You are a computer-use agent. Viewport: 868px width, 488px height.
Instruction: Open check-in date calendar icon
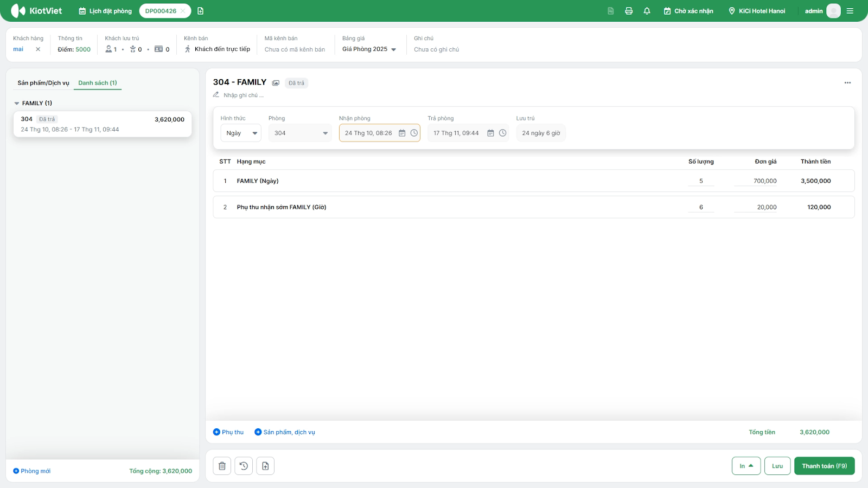tap(402, 133)
